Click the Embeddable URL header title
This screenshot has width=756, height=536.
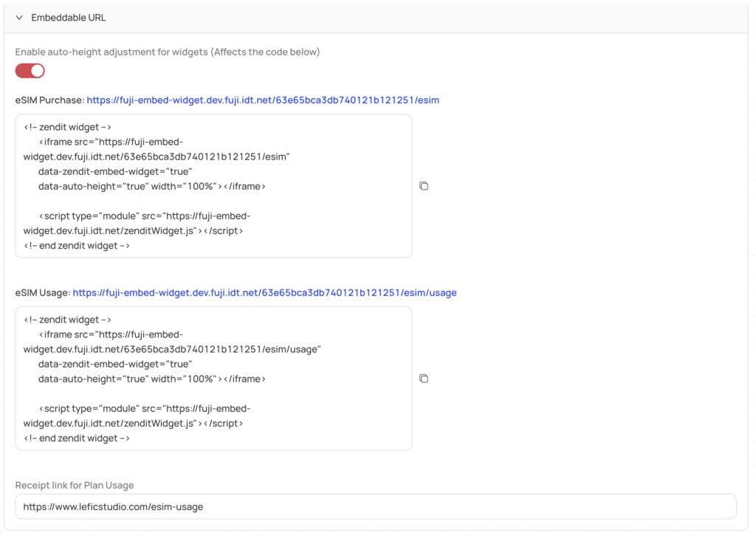pyautogui.click(x=68, y=18)
